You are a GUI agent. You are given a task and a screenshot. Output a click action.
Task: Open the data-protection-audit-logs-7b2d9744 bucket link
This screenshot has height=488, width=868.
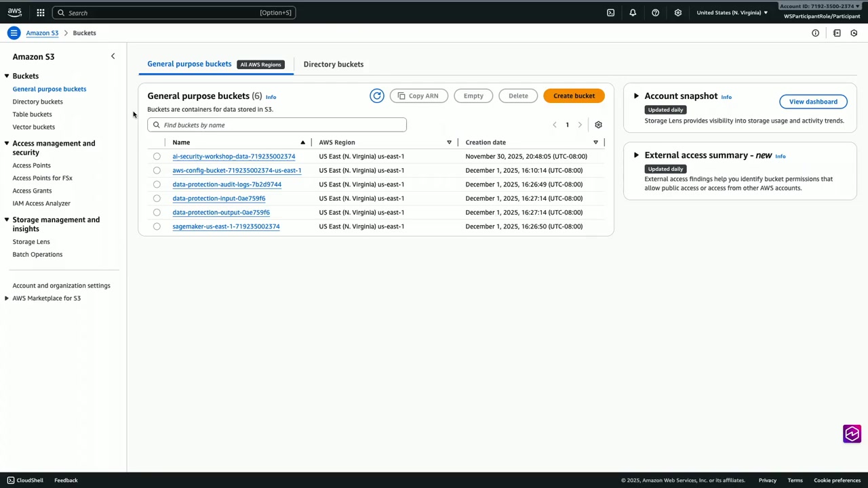226,184
